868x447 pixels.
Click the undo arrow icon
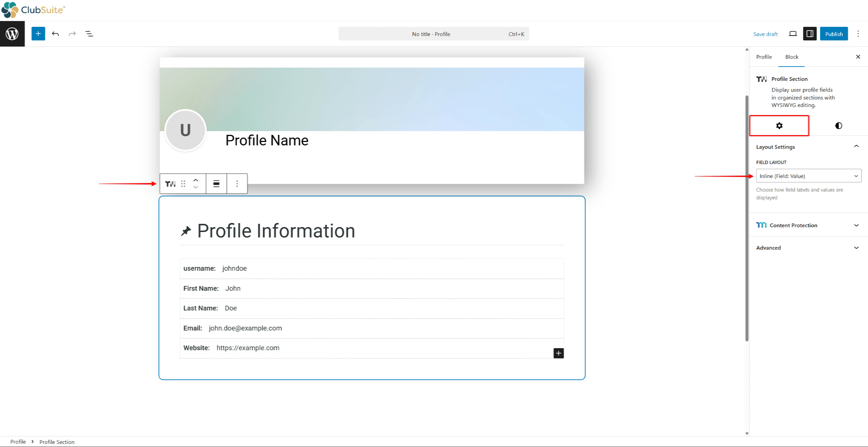55,34
